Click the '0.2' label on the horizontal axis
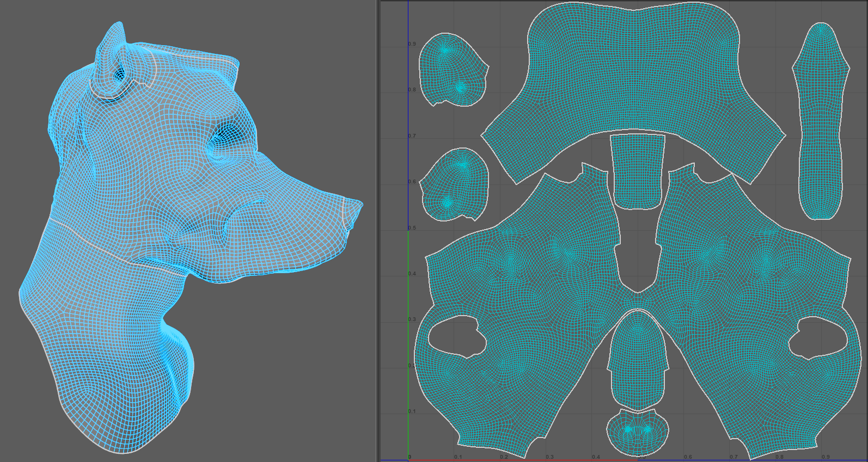 coord(504,457)
